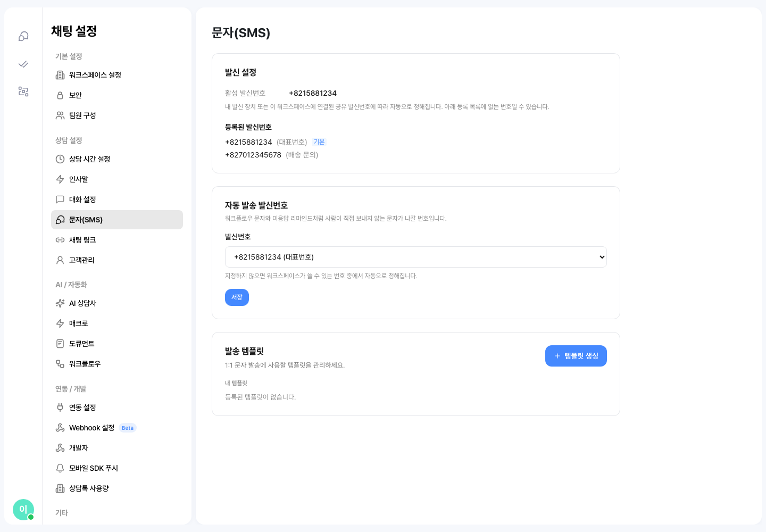
Task: Open 상담톡 사용량 menu item
Action: click(x=117, y=488)
